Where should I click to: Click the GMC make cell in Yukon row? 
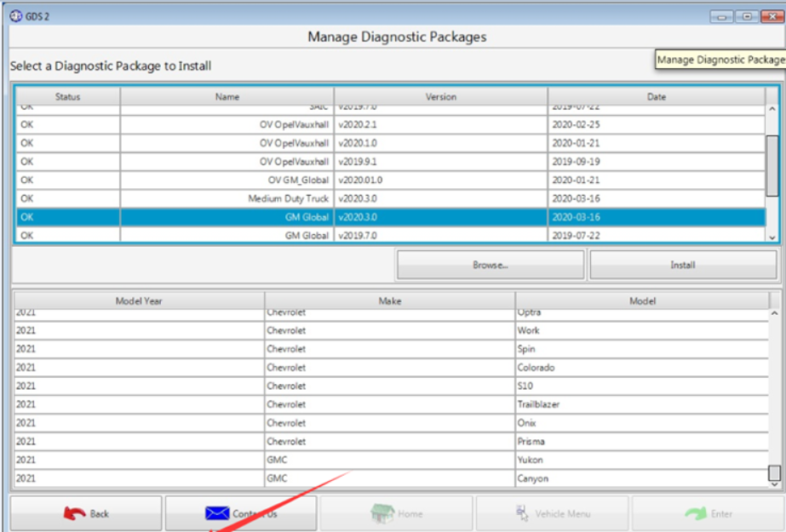click(x=390, y=460)
